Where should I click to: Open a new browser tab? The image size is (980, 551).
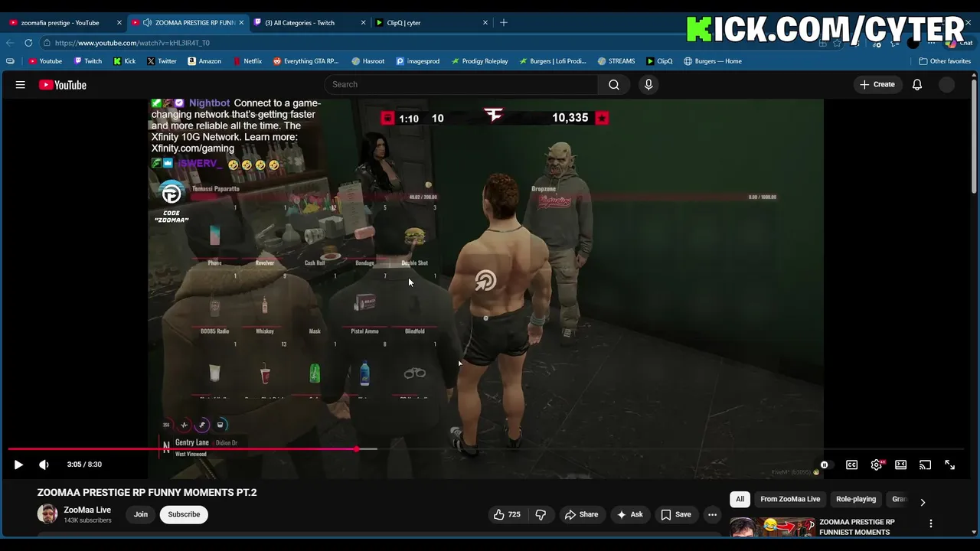pos(503,22)
